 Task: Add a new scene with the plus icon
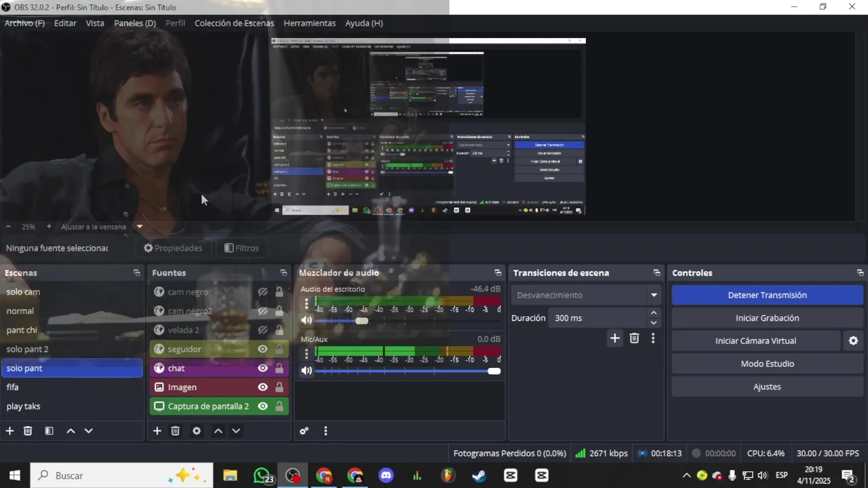click(x=9, y=431)
